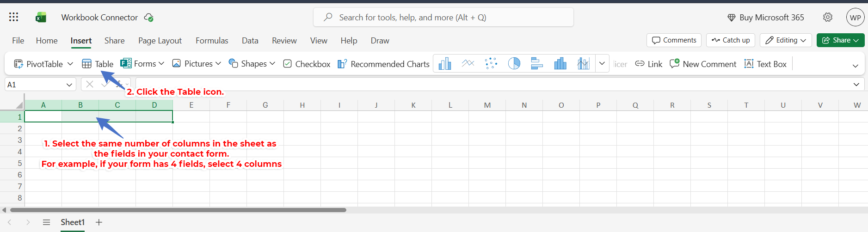Expand the formula bar chevron

(856, 85)
